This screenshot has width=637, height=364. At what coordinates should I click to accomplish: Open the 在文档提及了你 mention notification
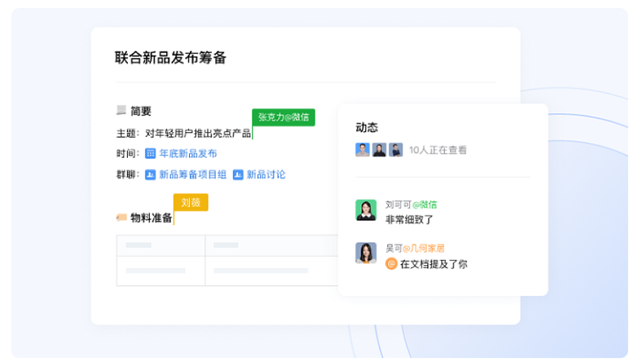433,264
